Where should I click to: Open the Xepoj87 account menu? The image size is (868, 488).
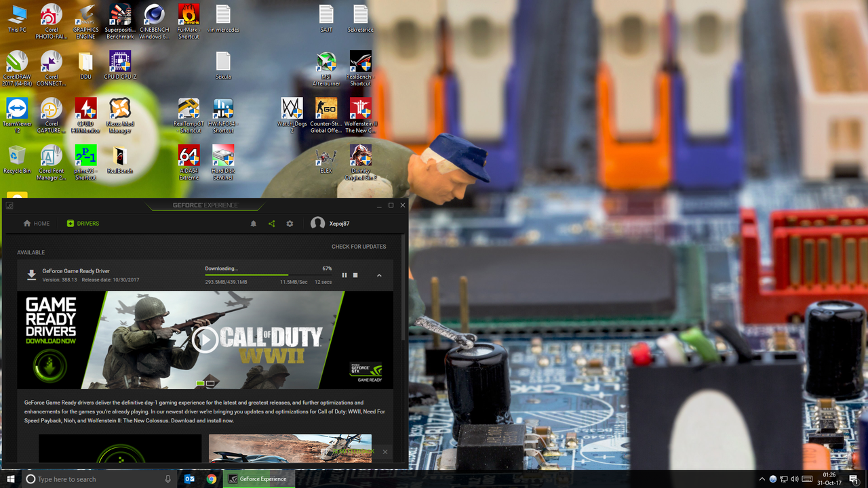click(330, 224)
